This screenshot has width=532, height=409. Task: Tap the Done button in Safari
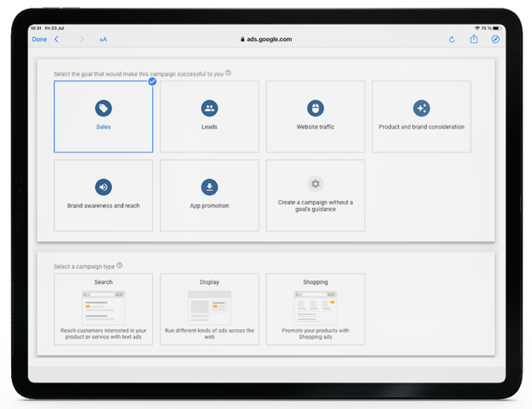[x=39, y=39]
